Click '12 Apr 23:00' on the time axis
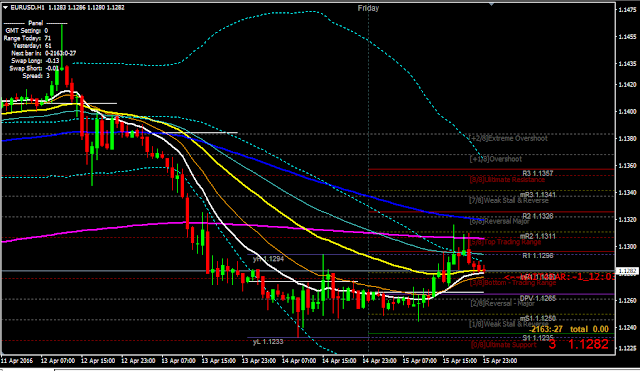 (138, 361)
